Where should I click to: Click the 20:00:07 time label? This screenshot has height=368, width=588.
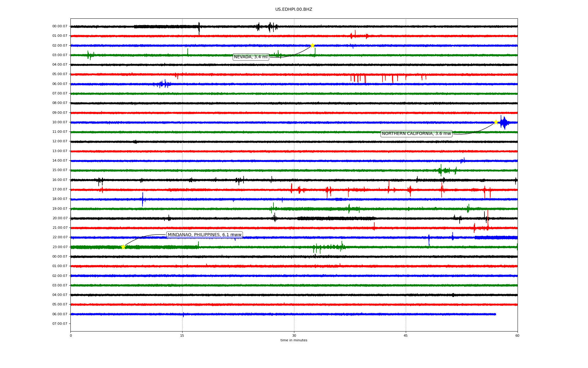[x=60, y=218]
